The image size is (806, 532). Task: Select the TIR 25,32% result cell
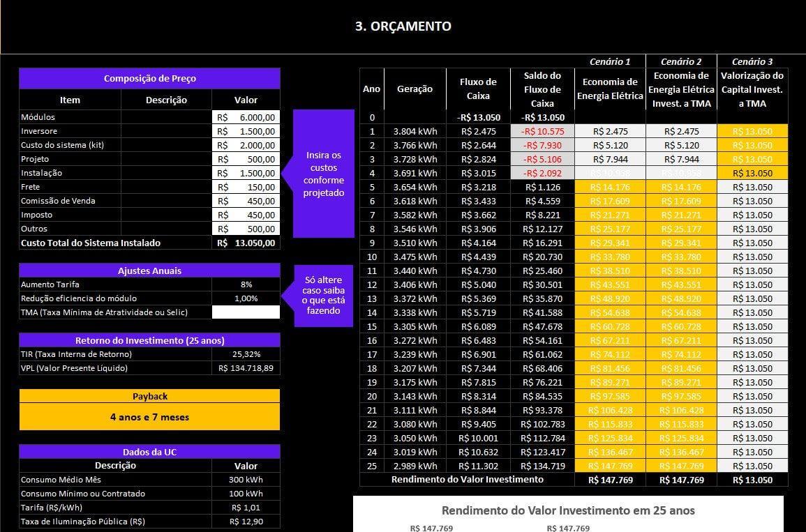(x=246, y=354)
